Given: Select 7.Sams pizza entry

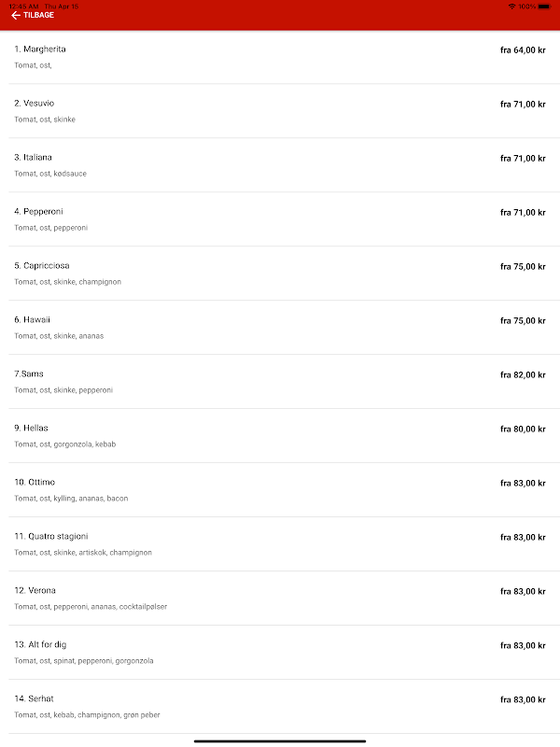Looking at the screenshot, I should pyautogui.click(x=28, y=373).
